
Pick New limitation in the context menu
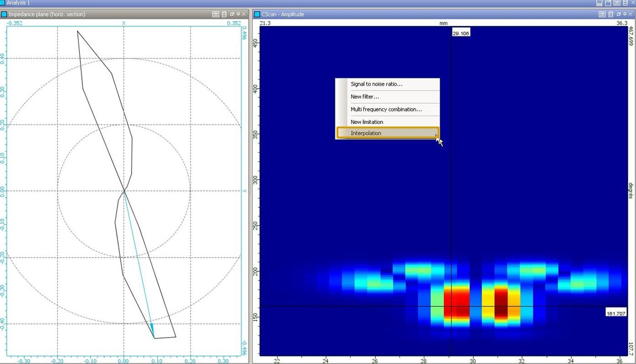pos(367,122)
